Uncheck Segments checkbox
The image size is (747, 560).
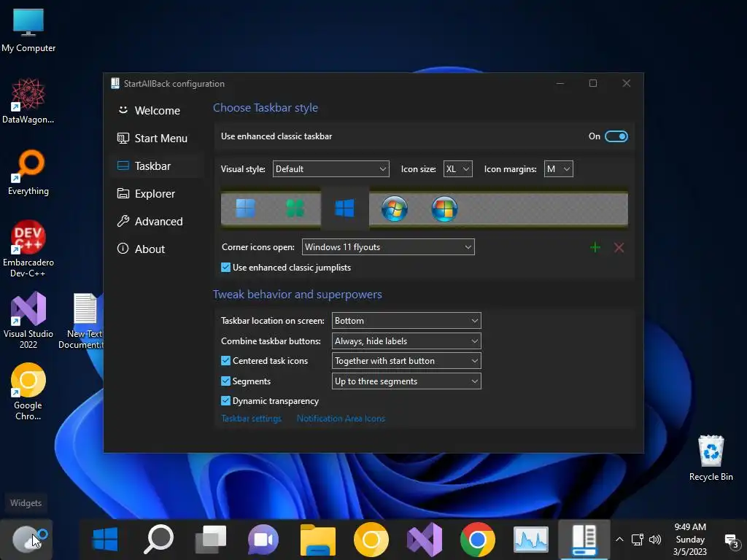(x=226, y=381)
